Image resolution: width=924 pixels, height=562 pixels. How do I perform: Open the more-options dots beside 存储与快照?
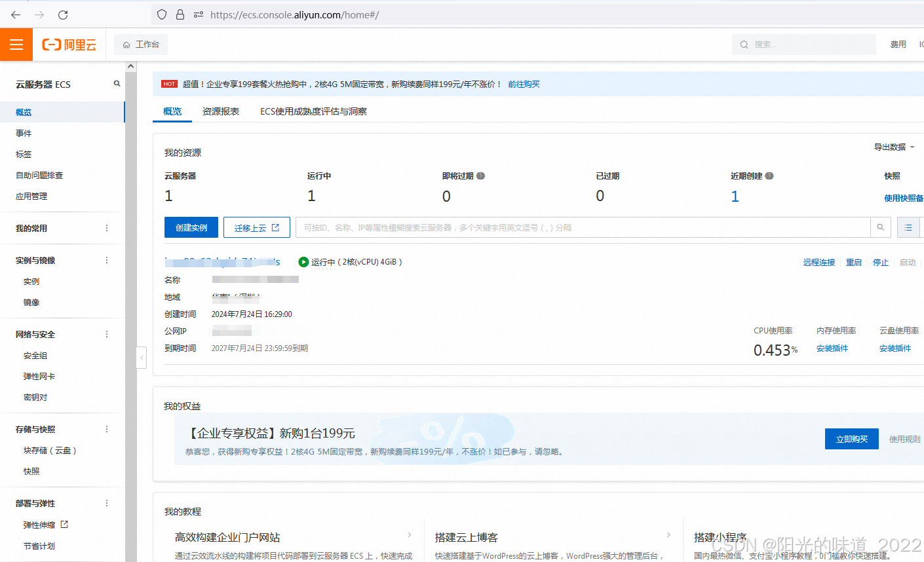coord(107,429)
